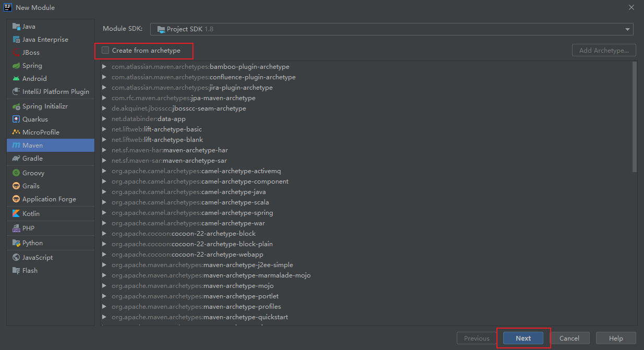Select camel-archetype-spring row
The height and width of the screenshot is (350, 644).
tap(366, 213)
